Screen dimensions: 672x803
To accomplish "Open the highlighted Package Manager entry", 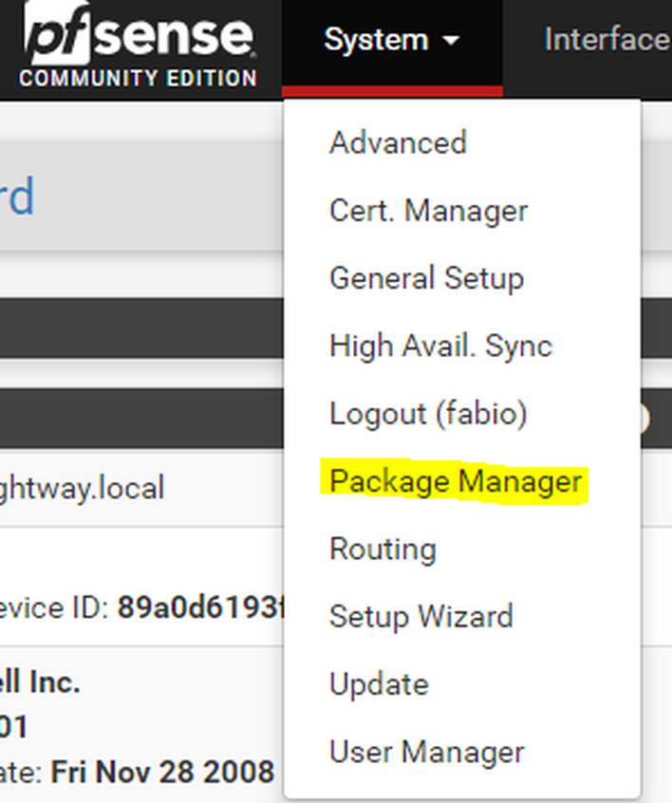I will tap(455, 482).
